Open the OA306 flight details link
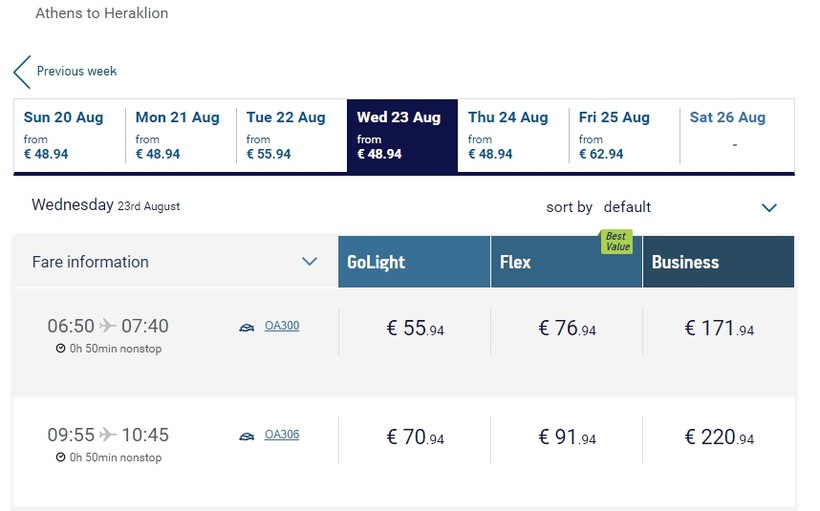 [x=282, y=435]
